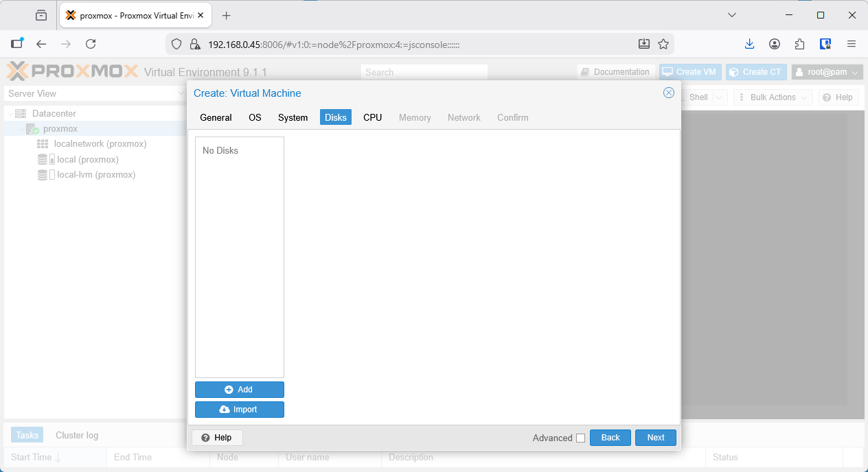The width and height of the screenshot is (868, 472).
Task: Click the Description column header
Action: (543, 457)
